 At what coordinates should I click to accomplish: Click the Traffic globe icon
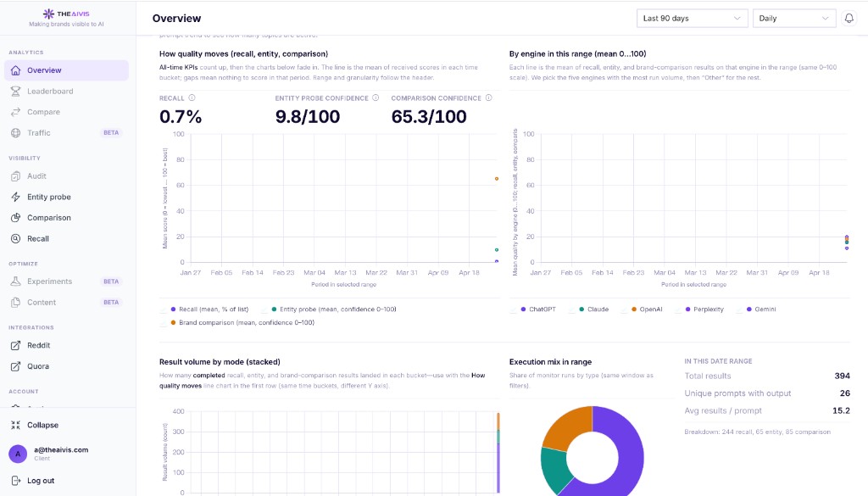[15, 133]
